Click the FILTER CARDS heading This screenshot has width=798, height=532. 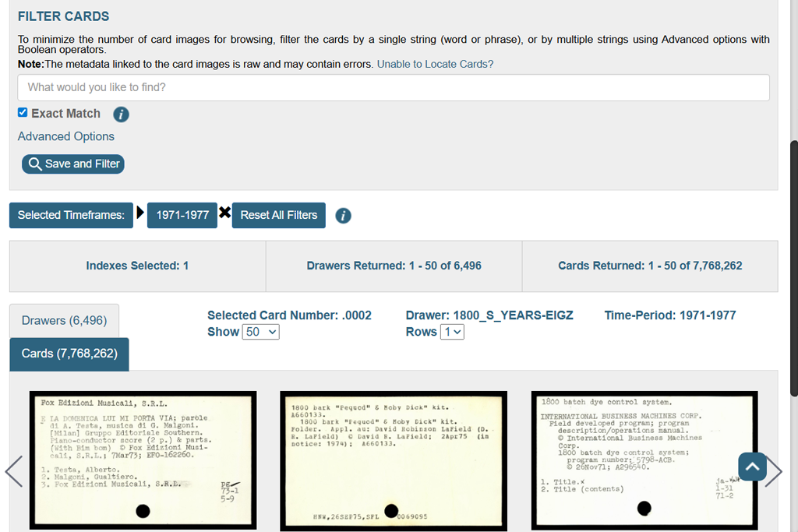[x=64, y=16]
